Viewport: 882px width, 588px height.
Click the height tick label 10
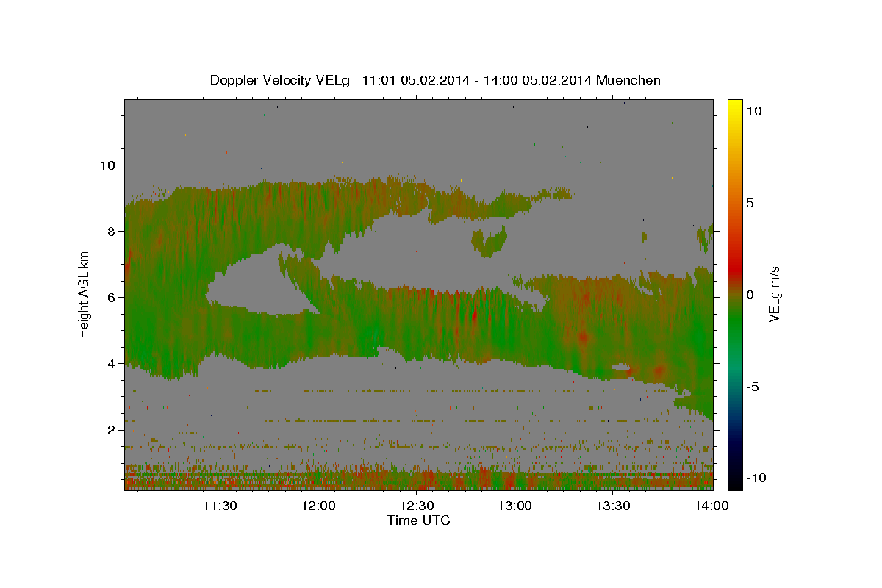107,165
